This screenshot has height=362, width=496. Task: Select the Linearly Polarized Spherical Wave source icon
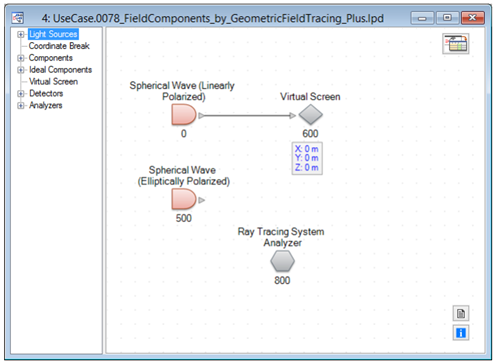(x=184, y=115)
